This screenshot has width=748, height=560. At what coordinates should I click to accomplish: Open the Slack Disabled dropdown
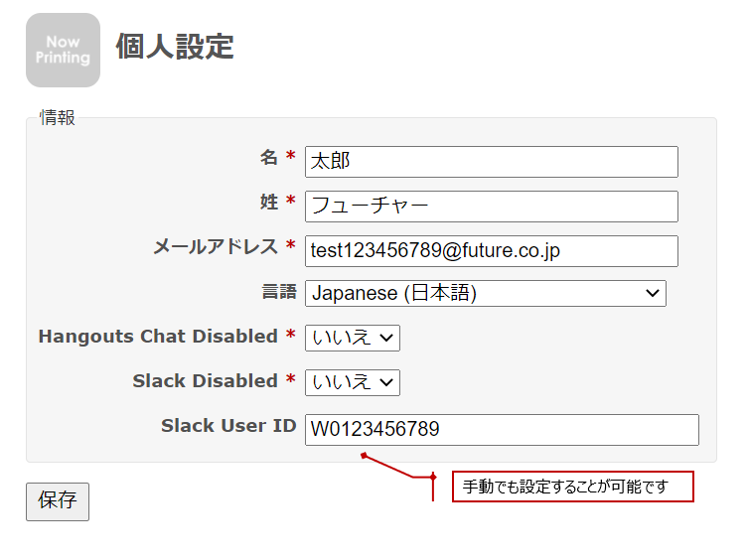click(353, 382)
